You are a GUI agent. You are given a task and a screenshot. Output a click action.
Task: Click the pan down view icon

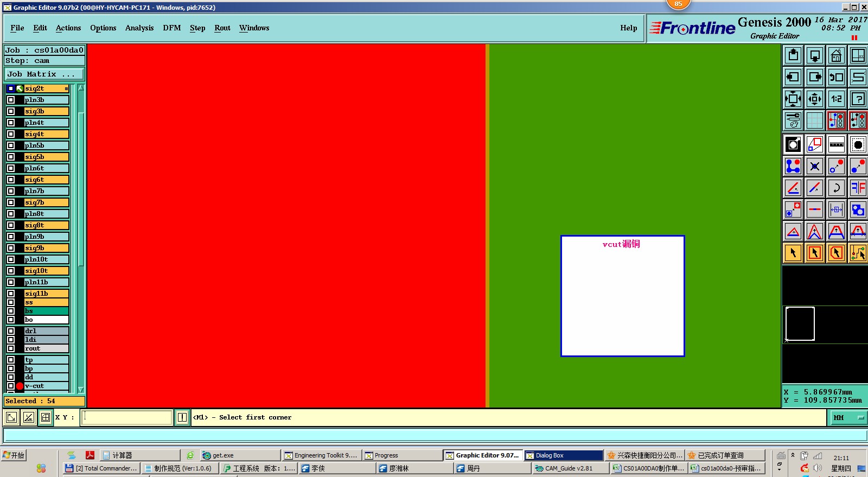point(815,55)
